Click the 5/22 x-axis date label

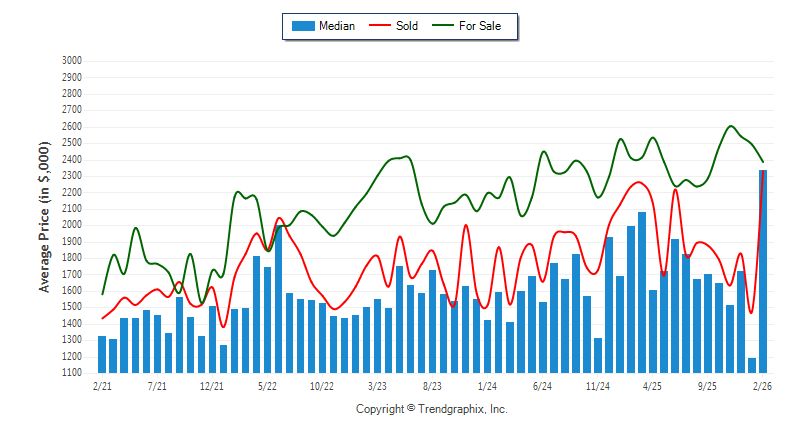267,385
